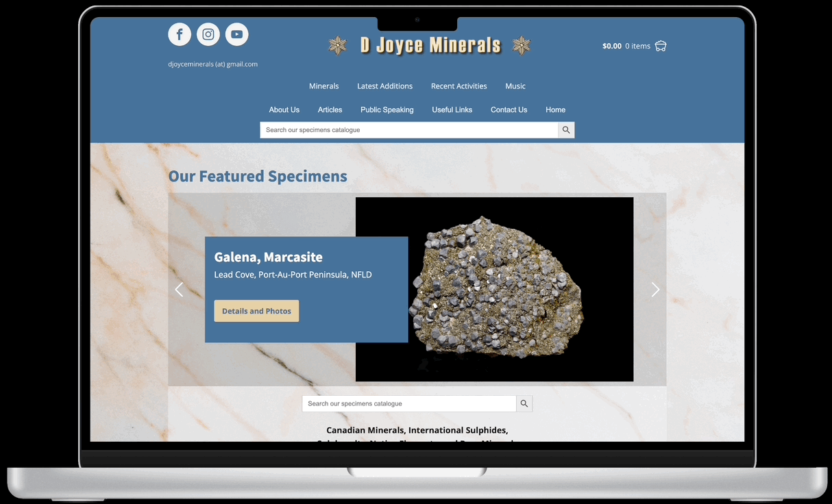
Task: Click Our Featured Specimens heading
Action: point(258,176)
